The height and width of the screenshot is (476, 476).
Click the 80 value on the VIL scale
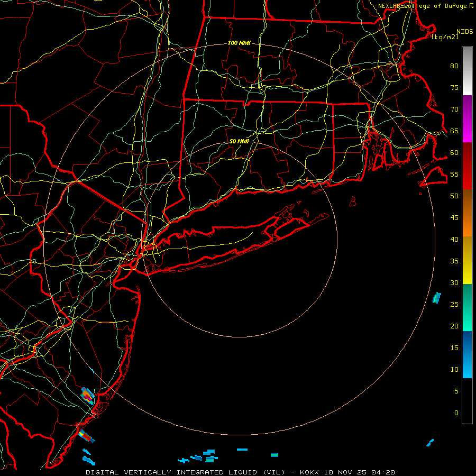[454, 66]
